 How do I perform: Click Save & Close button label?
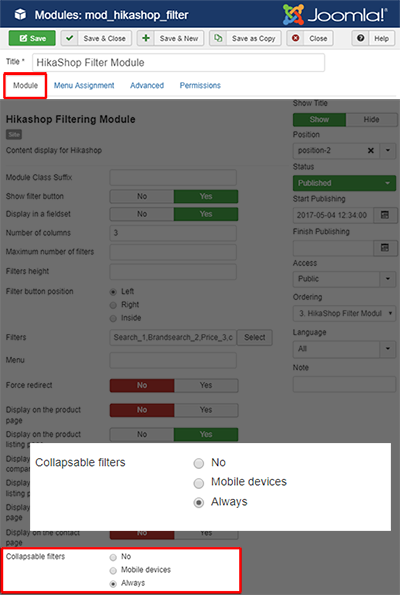[x=104, y=39]
